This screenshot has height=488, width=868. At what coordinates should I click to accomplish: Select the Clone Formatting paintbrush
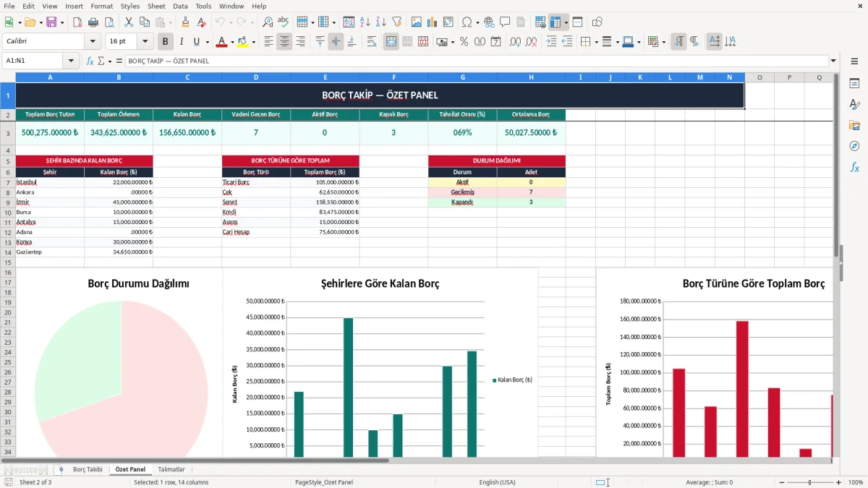click(x=185, y=22)
